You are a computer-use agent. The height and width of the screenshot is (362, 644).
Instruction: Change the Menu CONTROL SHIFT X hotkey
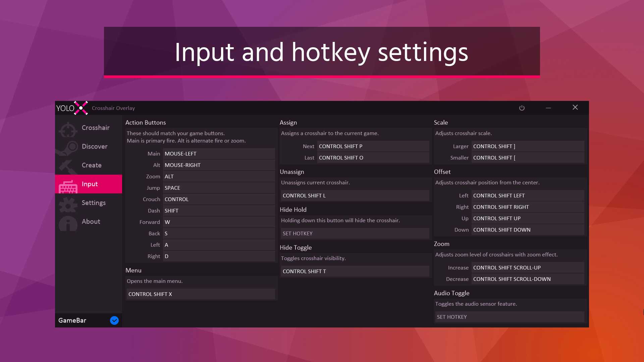[201, 294]
